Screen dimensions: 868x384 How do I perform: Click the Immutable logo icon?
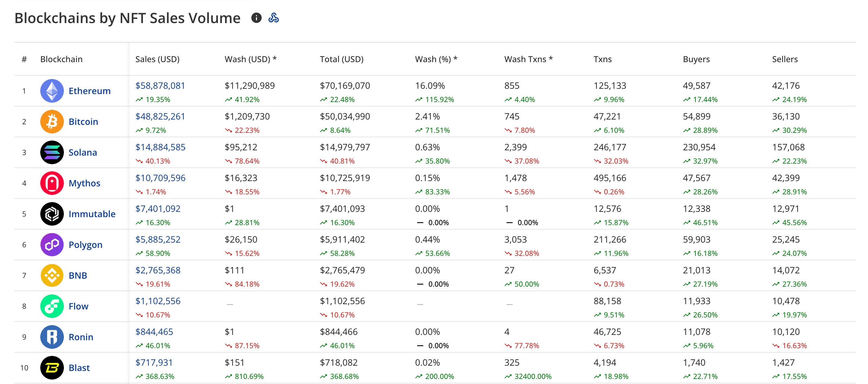coord(52,214)
